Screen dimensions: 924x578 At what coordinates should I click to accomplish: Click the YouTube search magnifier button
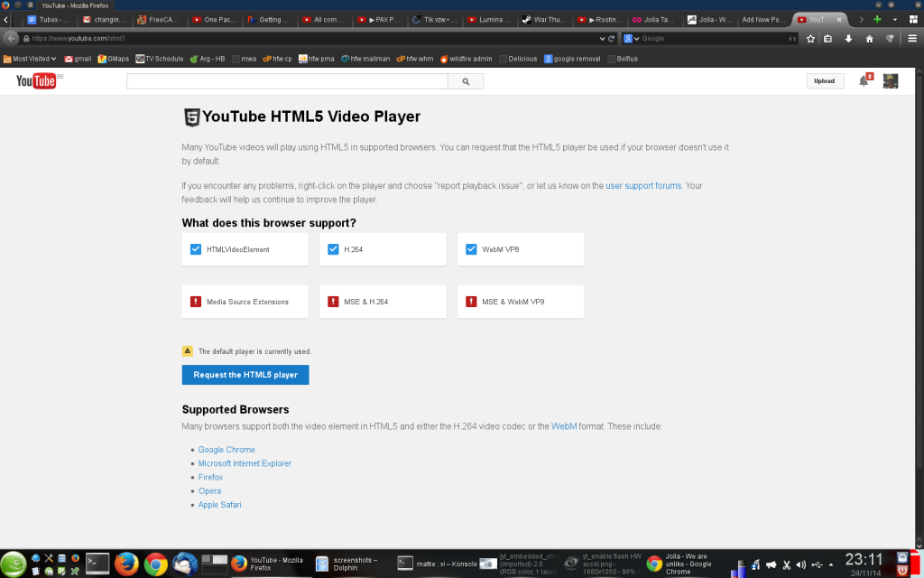[x=466, y=81]
